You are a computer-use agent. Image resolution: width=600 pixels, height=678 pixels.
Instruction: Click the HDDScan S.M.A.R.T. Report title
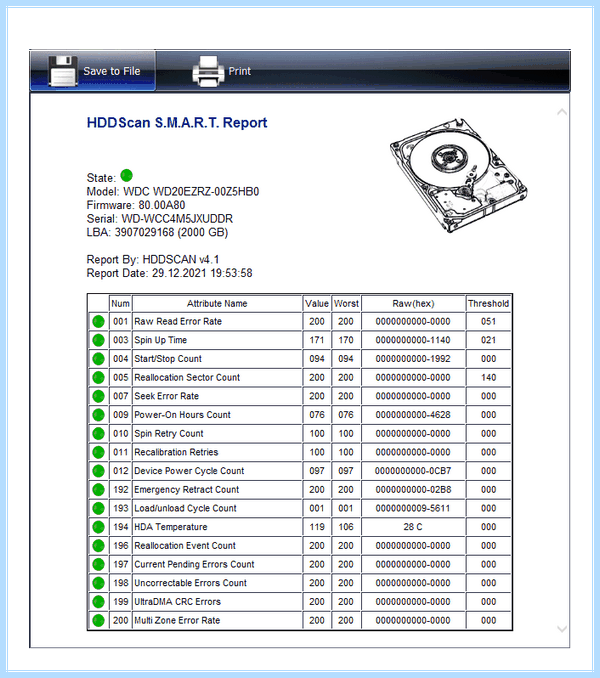(177, 123)
